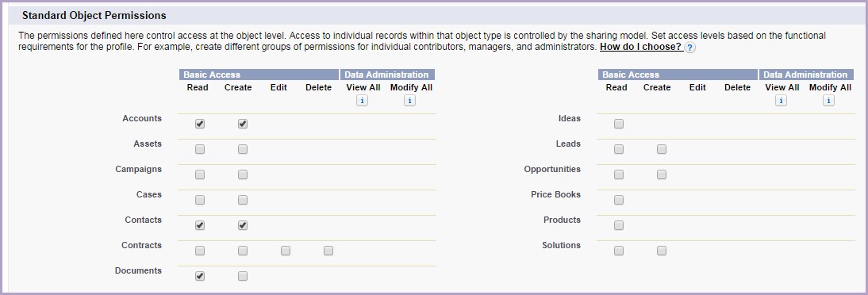Open left View All info icon

point(362,101)
